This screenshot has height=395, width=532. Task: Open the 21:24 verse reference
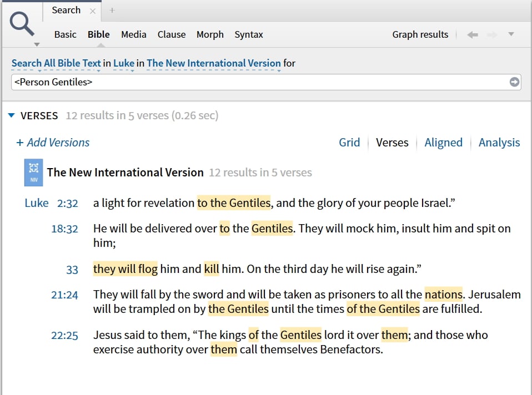(x=64, y=295)
